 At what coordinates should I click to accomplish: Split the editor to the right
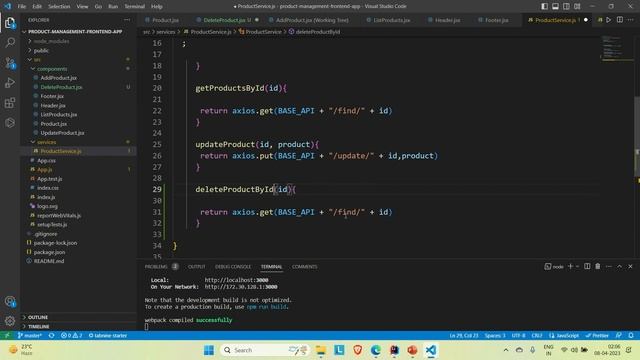click(620, 20)
